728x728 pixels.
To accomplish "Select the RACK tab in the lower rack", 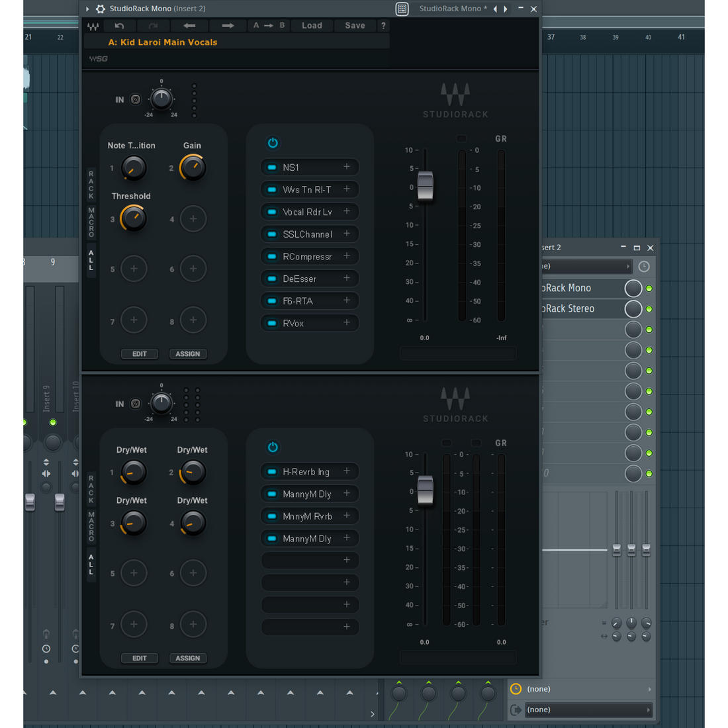I will click(91, 489).
